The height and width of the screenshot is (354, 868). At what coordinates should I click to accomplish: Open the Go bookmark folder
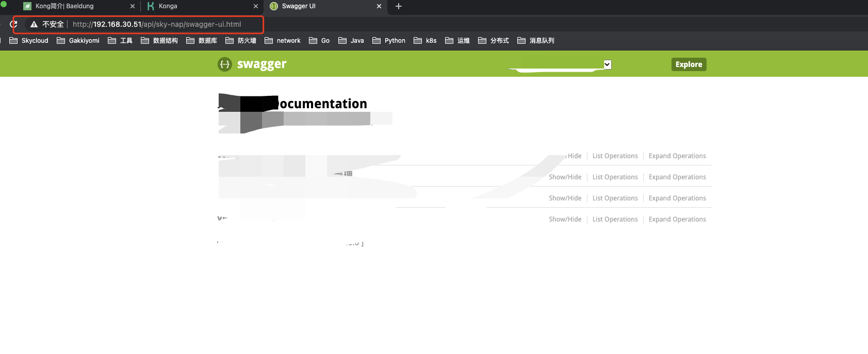[x=319, y=41]
